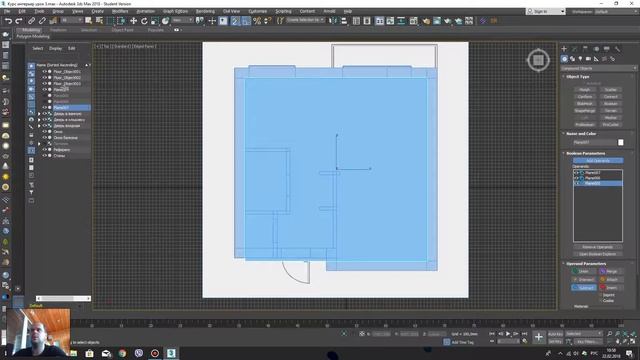
Task: Toggle visibility eye of Окно row
Action: [44, 132]
